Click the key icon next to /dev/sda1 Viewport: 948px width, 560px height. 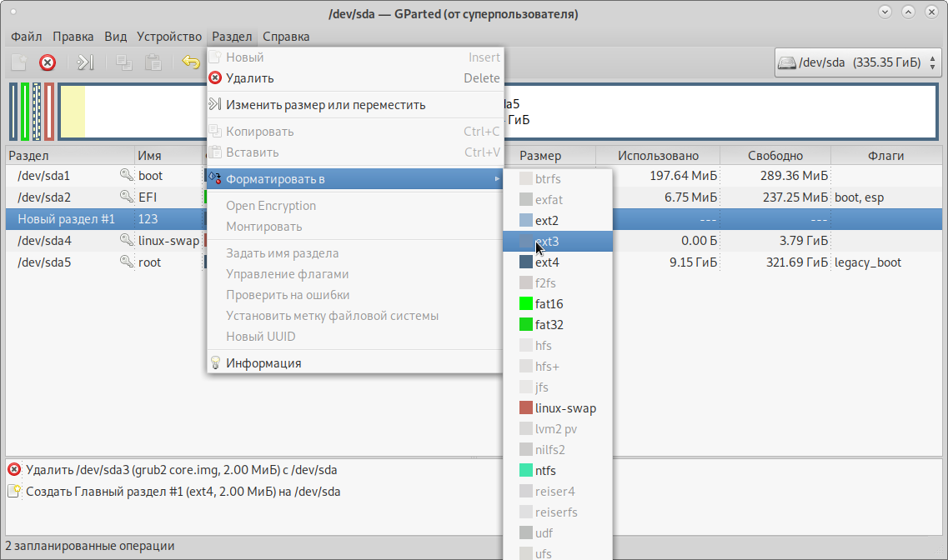coord(127,175)
